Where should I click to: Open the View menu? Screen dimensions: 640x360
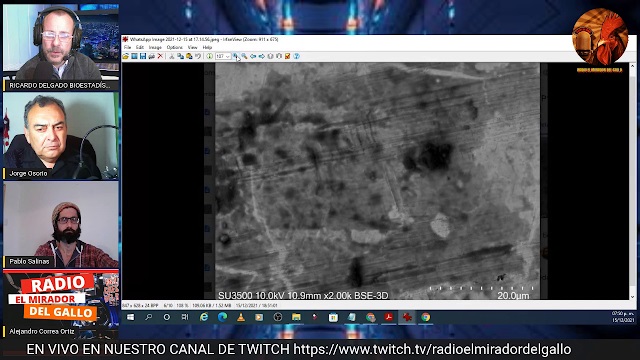[192, 47]
